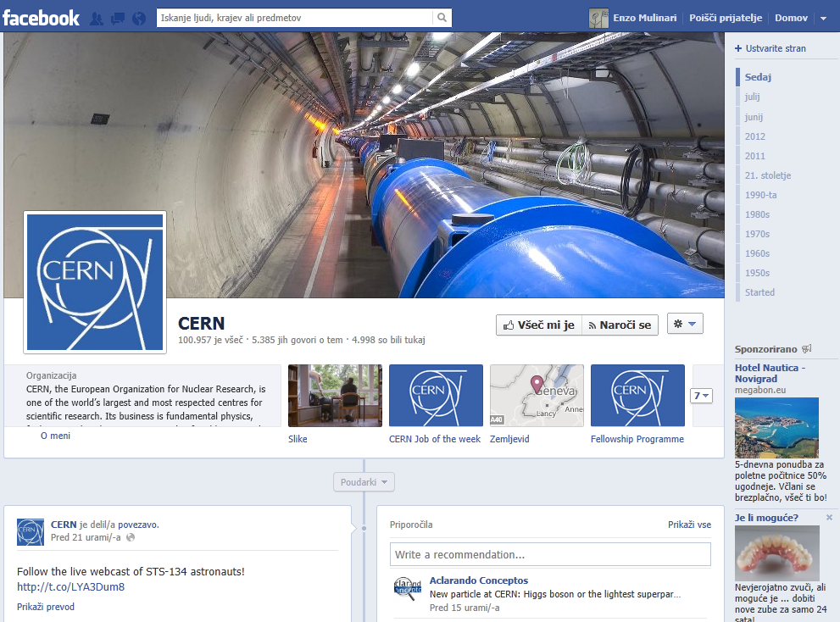The image size is (840, 622).
Task: Close the 'Je li moguće?' ad
Action: coord(829,517)
